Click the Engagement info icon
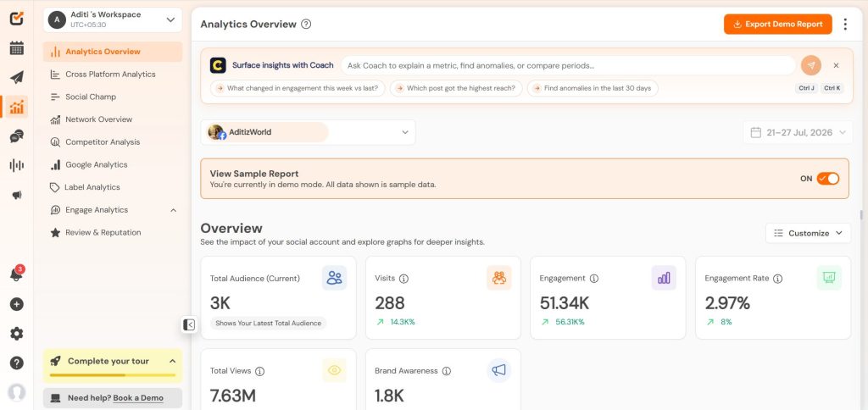The width and height of the screenshot is (868, 410). click(594, 279)
